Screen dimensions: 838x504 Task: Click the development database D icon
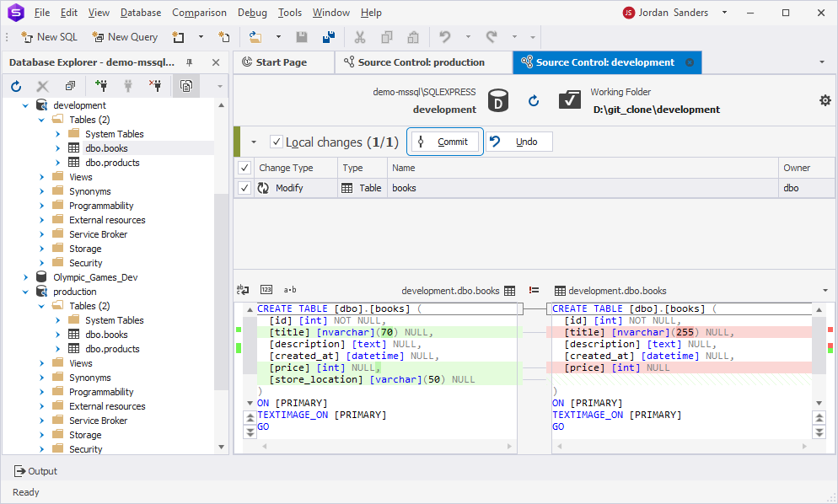(498, 100)
